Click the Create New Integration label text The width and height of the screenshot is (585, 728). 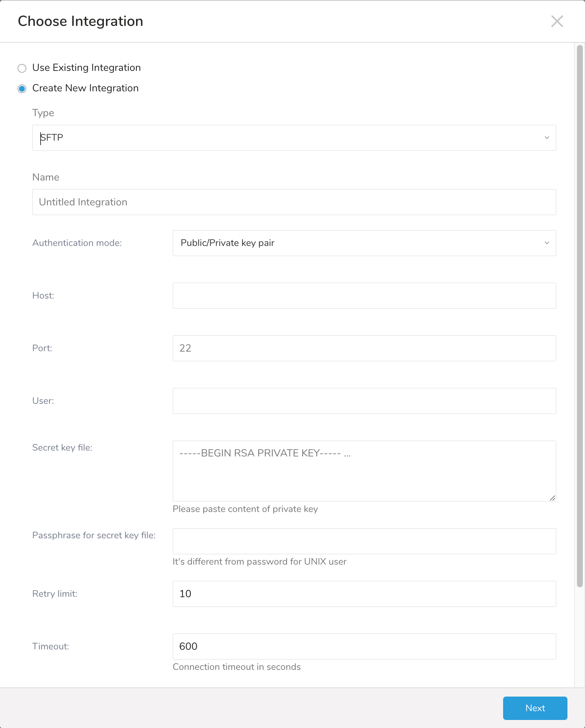coord(85,88)
